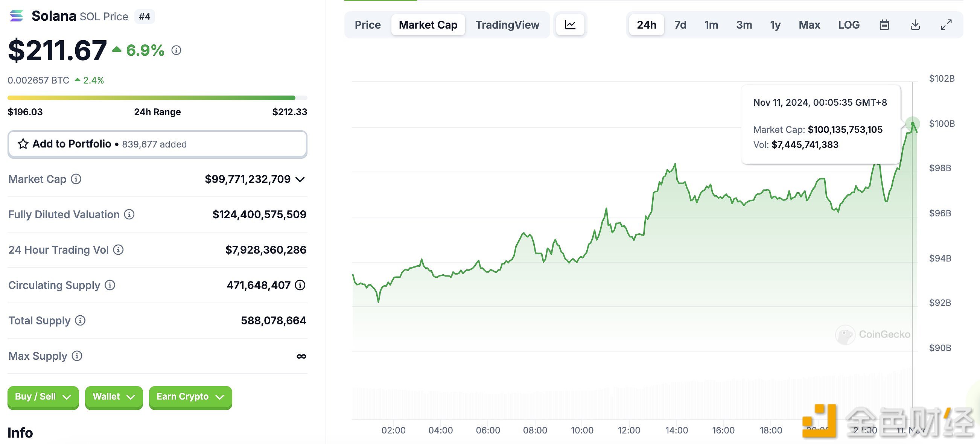
Task: Click the 6.9% price change text
Action: coord(145,50)
